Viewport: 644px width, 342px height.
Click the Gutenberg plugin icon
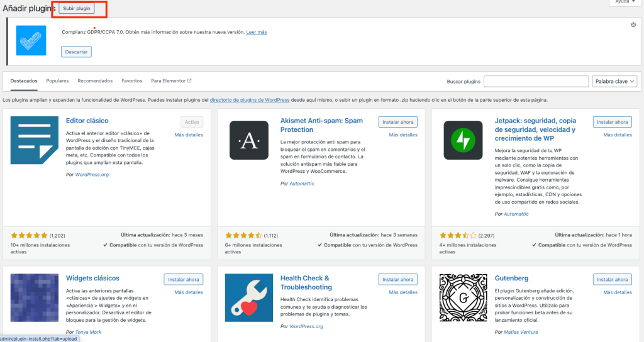click(464, 297)
